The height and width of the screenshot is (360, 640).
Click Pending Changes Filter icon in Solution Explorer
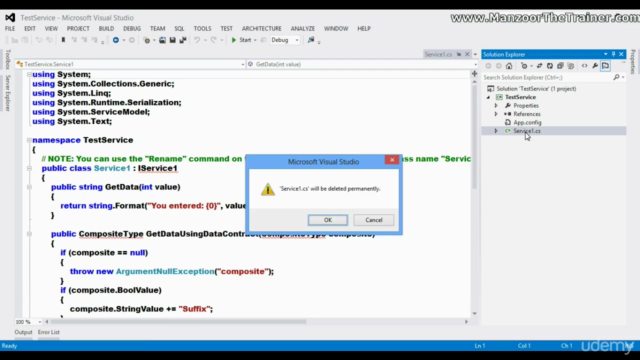[x=524, y=66]
